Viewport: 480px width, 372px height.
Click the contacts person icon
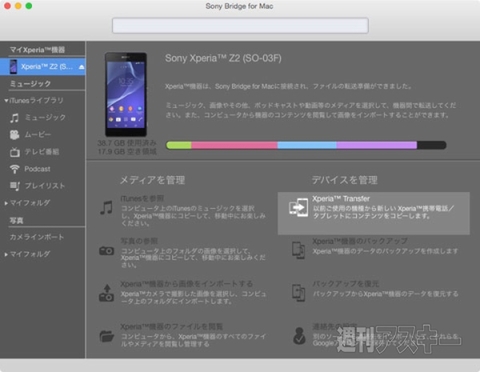pyautogui.click(x=299, y=336)
